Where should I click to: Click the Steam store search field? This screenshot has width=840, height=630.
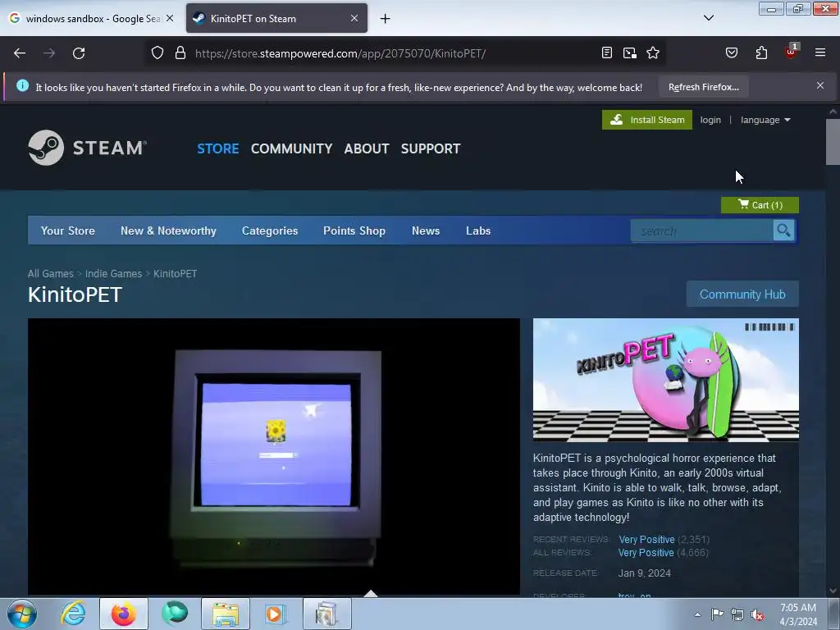(702, 231)
